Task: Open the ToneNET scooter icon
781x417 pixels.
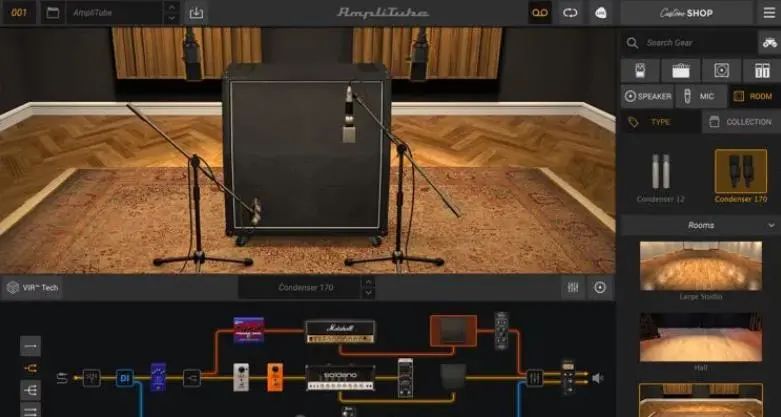Action: pos(769,43)
